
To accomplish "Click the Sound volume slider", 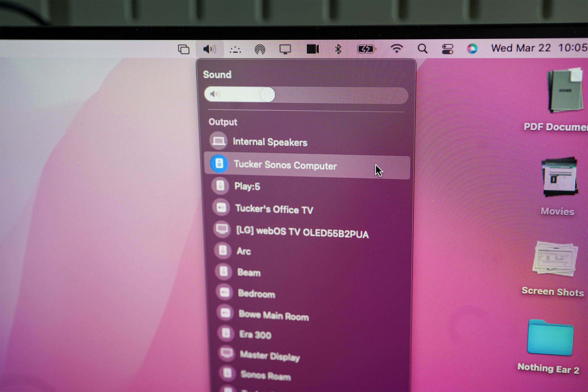I will click(x=306, y=94).
